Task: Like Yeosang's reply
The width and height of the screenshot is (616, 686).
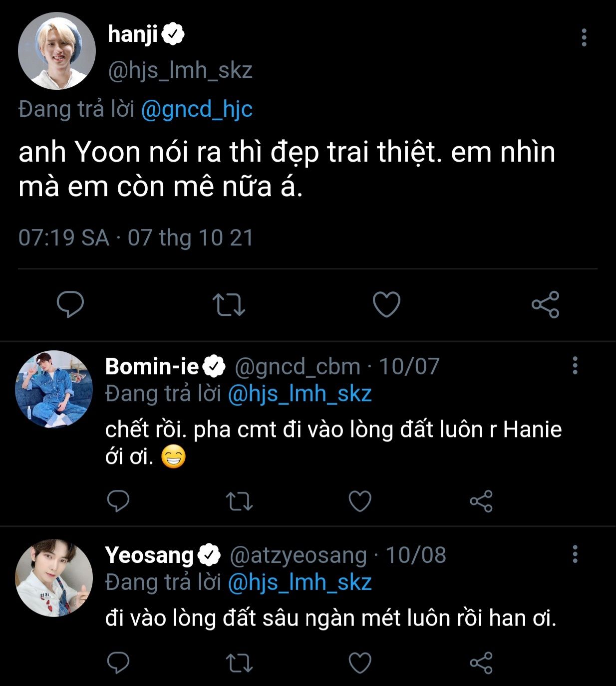Action: point(360,663)
